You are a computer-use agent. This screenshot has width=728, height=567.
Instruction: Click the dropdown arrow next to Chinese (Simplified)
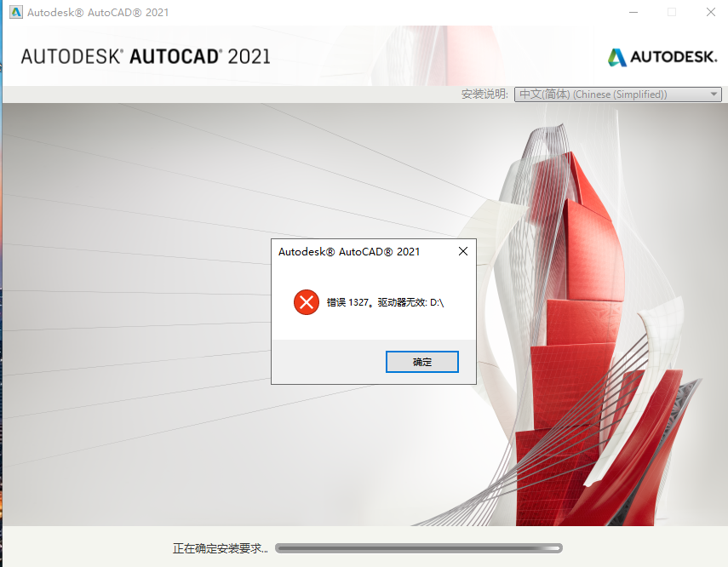point(714,94)
